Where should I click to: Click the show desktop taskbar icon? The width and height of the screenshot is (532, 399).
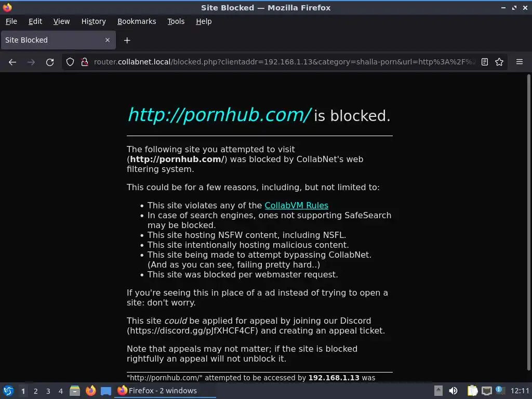106,391
